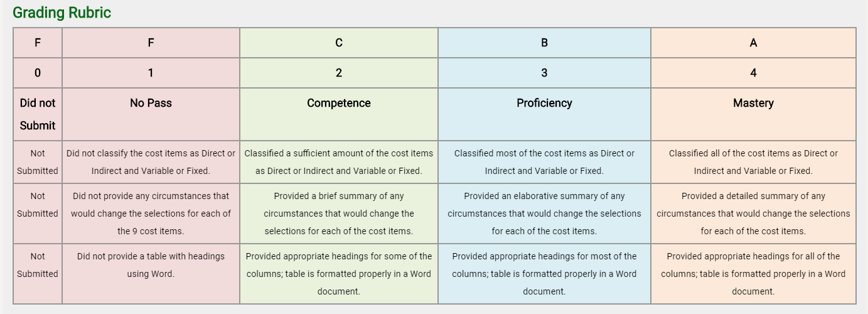This screenshot has width=868, height=314.
Task: Click the score 2 cell
Action: tap(339, 73)
